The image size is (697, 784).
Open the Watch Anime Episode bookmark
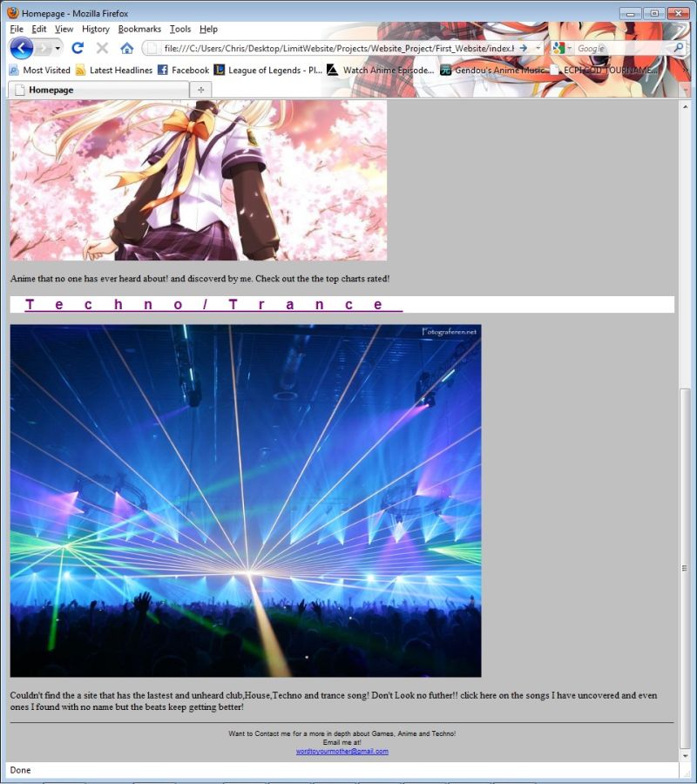coord(381,70)
